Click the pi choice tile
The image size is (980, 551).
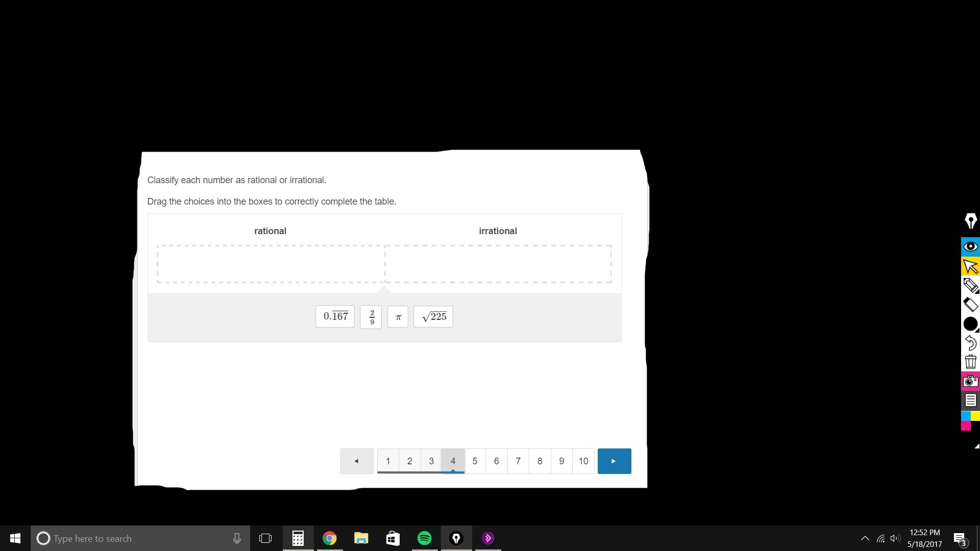pyautogui.click(x=398, y=317)
